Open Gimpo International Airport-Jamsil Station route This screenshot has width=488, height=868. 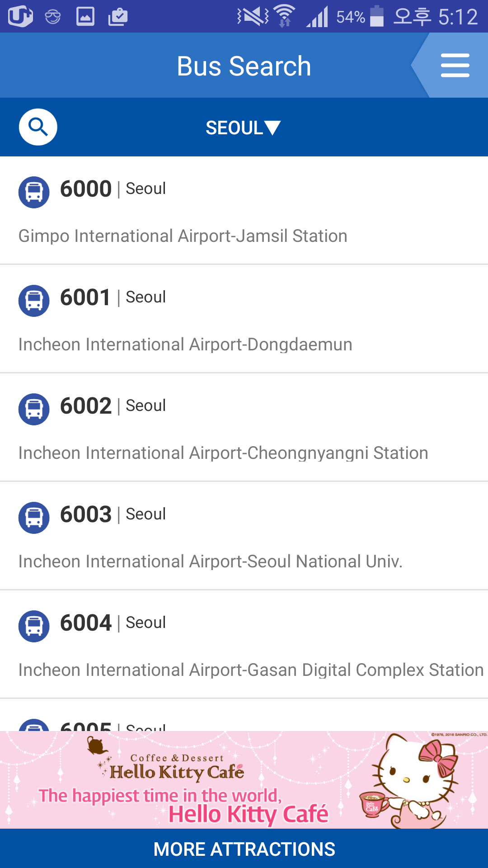183,236
